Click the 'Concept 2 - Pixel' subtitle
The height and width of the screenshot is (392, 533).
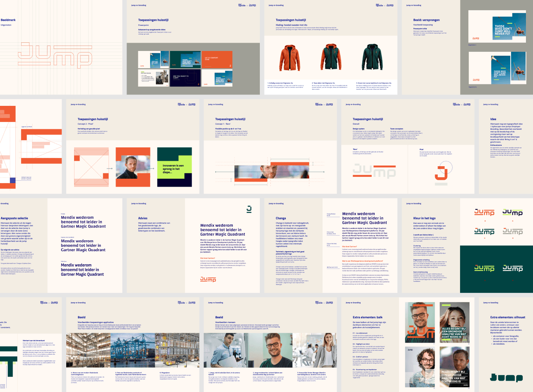[85, 124]
